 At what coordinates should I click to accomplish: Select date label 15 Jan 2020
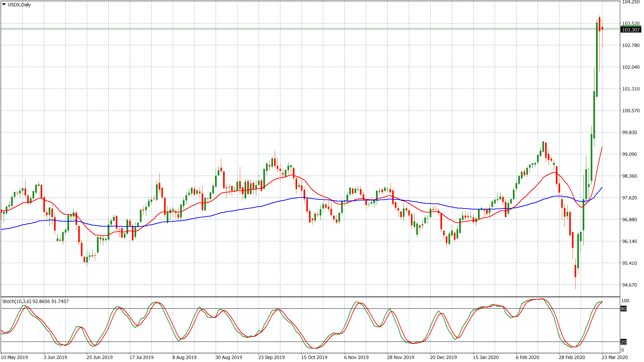(x=486, y=357)
